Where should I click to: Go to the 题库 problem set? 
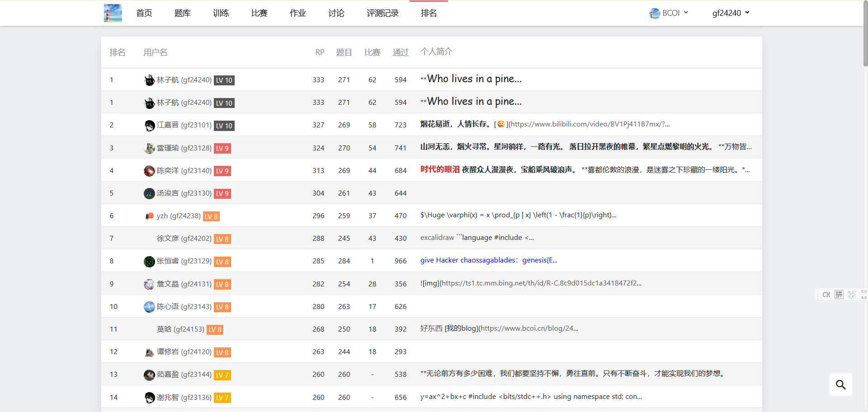tap(183, 13)
